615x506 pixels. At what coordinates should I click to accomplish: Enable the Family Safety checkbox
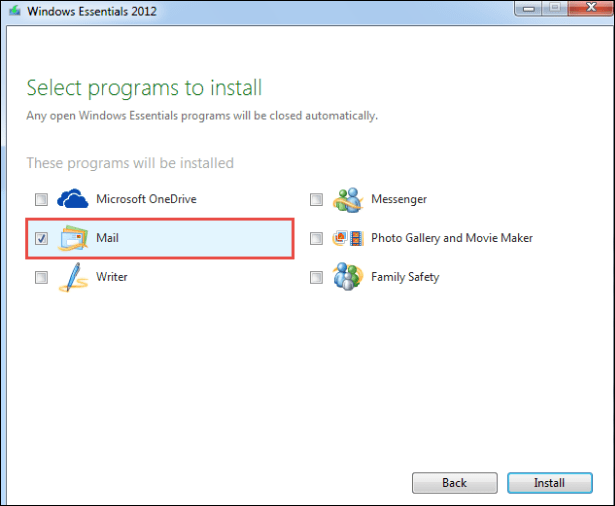click(x=316, y=277)
